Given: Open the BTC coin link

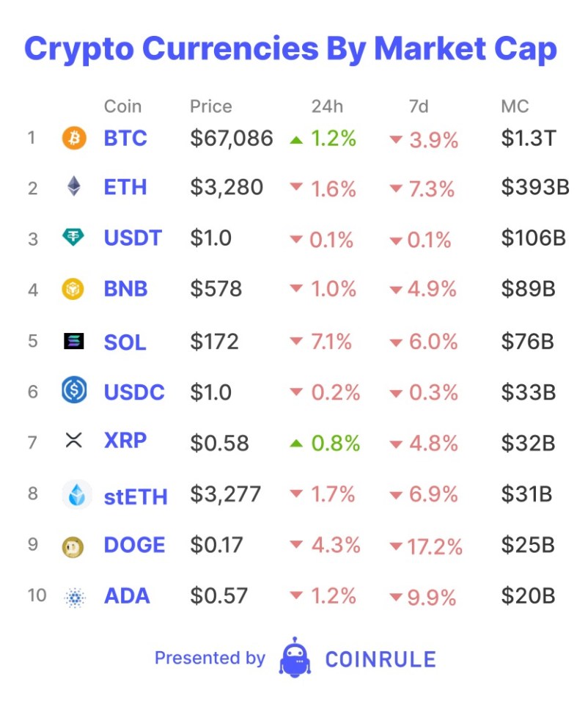Looking at the screenshot, I should click(x=125, y=138).
